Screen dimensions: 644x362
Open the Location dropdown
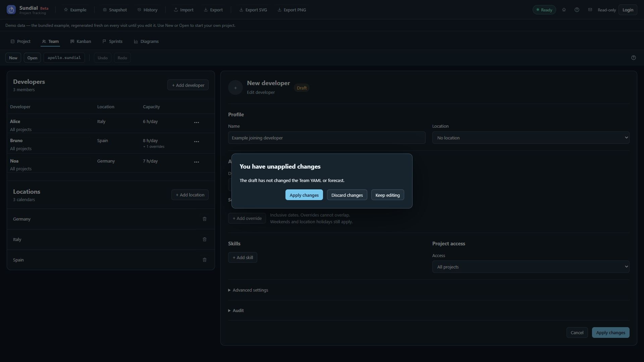531,138
